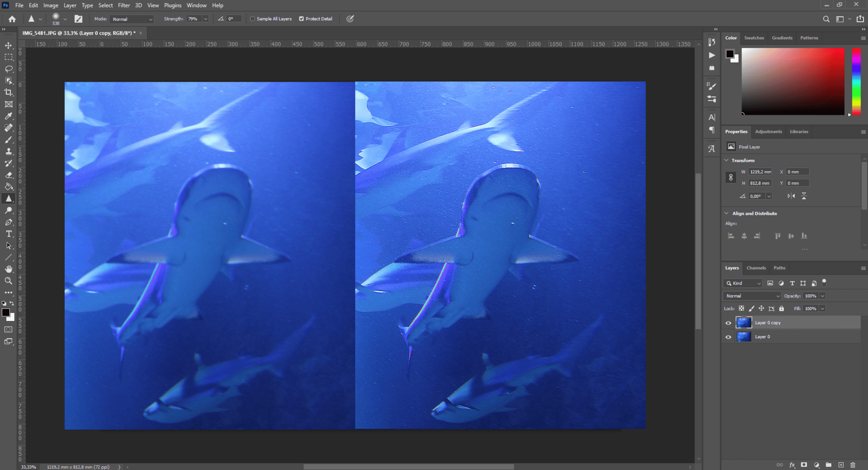This screenshot has width=868, height=470.
Task: Open the Filter menu
Action: tap(123, 5)
